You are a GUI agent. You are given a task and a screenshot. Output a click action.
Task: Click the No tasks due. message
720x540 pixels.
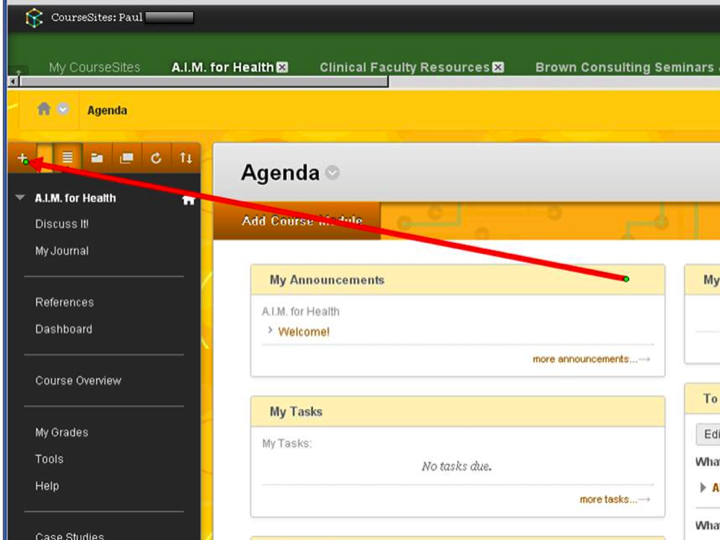click(456, 466)
